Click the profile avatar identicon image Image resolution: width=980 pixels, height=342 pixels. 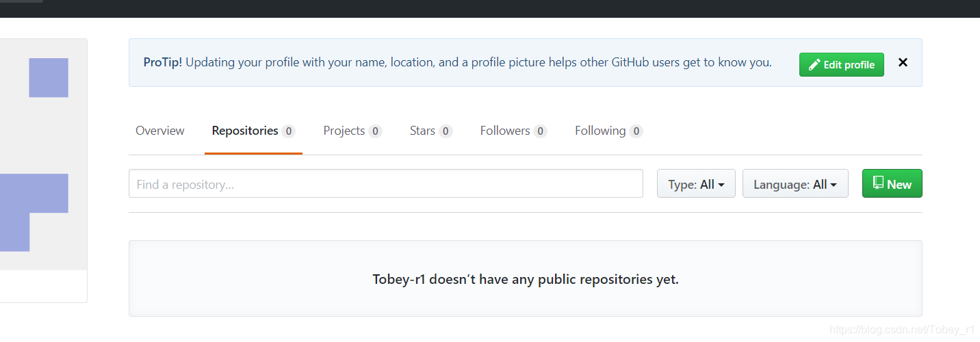point(43,155)
